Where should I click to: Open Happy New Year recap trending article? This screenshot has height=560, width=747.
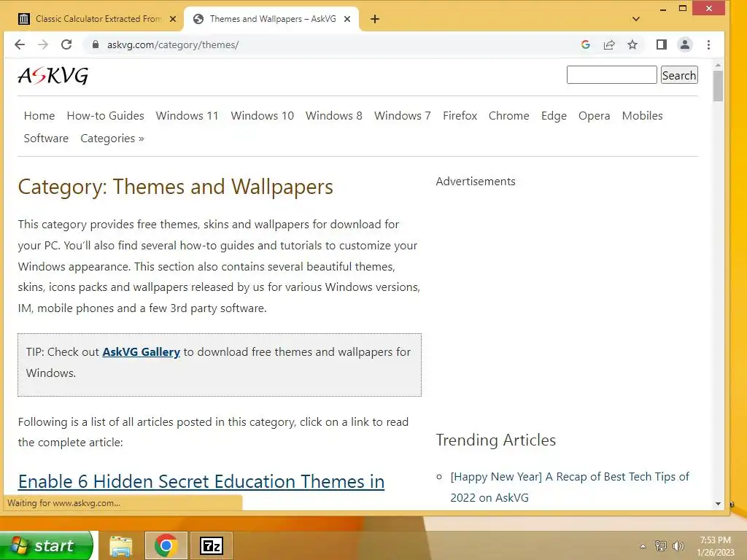pyautogui.click(x=570, y=486)
